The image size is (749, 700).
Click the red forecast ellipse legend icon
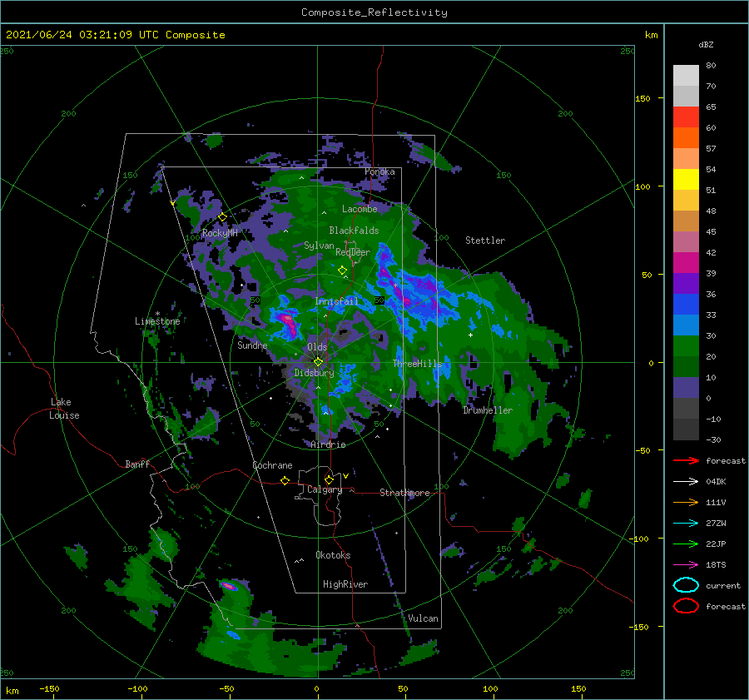686,606
